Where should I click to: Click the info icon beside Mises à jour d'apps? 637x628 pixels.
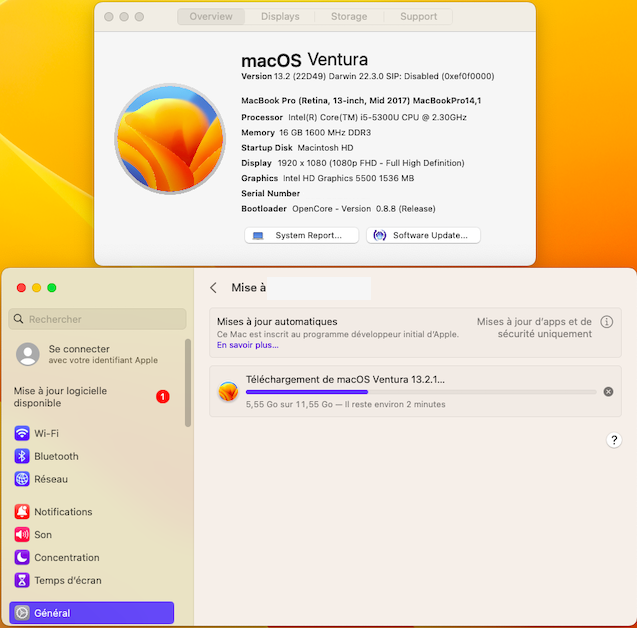pos(607,322)
